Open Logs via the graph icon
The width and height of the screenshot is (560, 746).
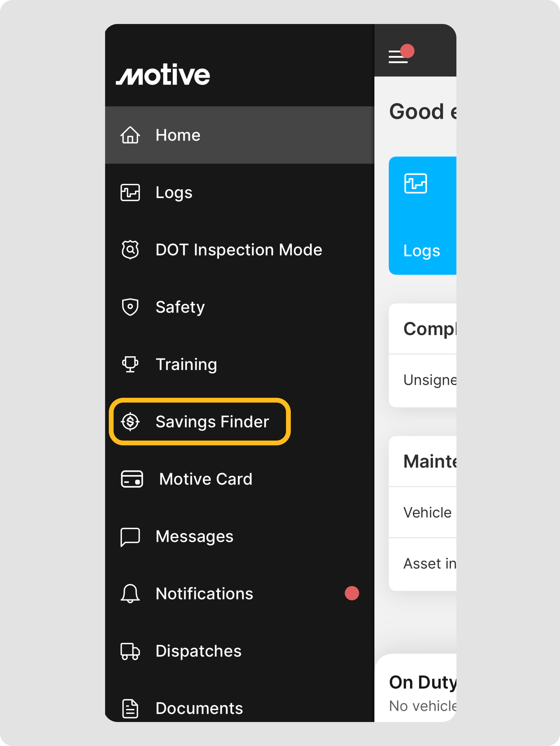click(130, 192)
